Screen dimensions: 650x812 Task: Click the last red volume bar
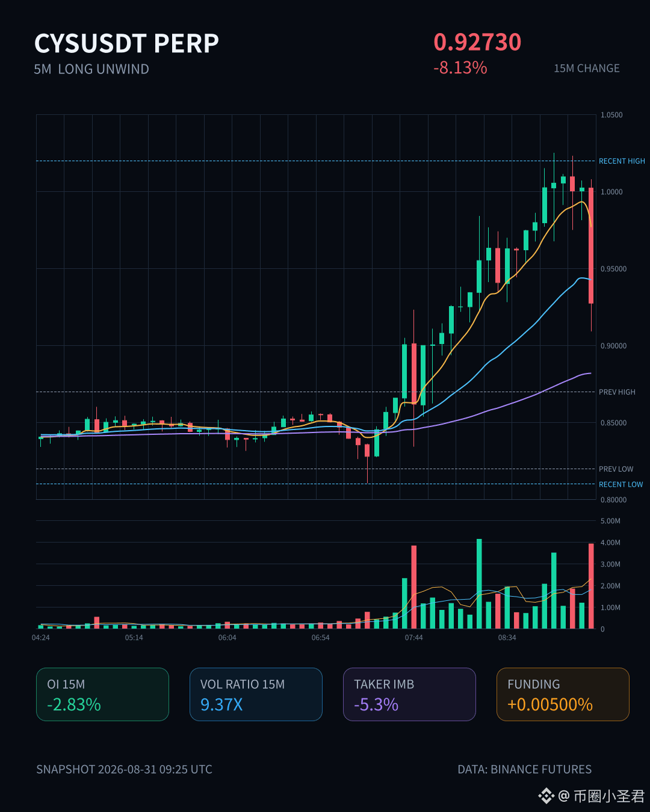click(591, 586)
